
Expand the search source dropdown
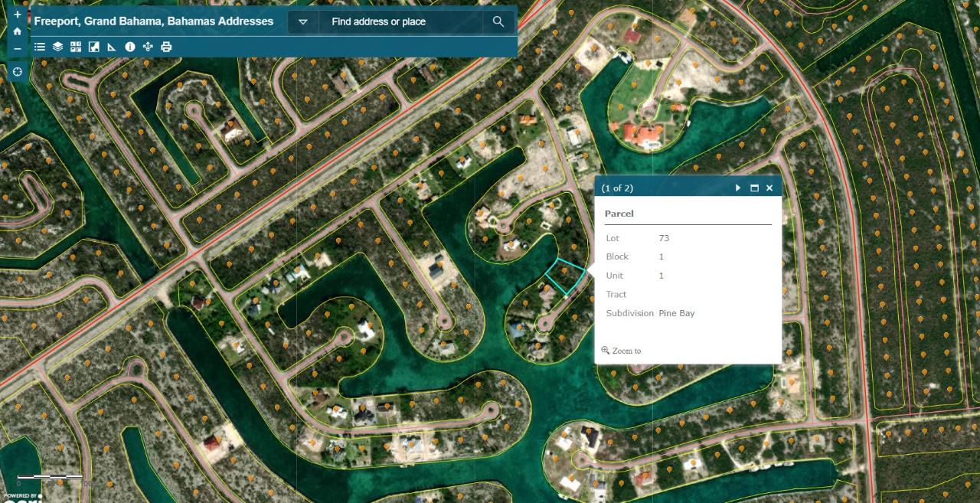[x=303, y=21]
